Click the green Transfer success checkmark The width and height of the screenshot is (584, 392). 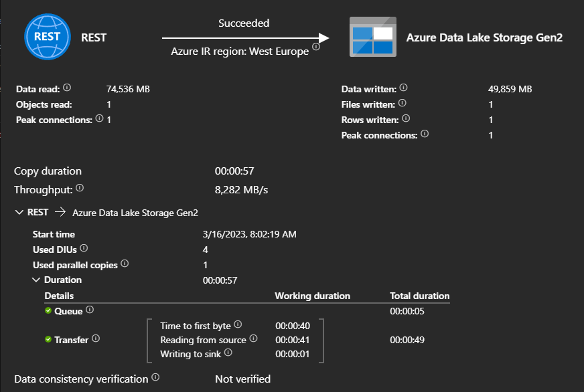(x=48, y=338)
